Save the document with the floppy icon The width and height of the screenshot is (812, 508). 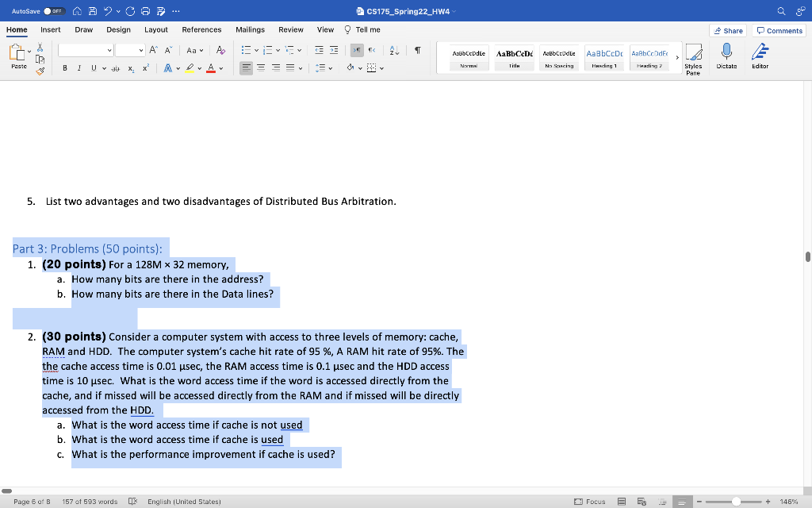[93, 11]
